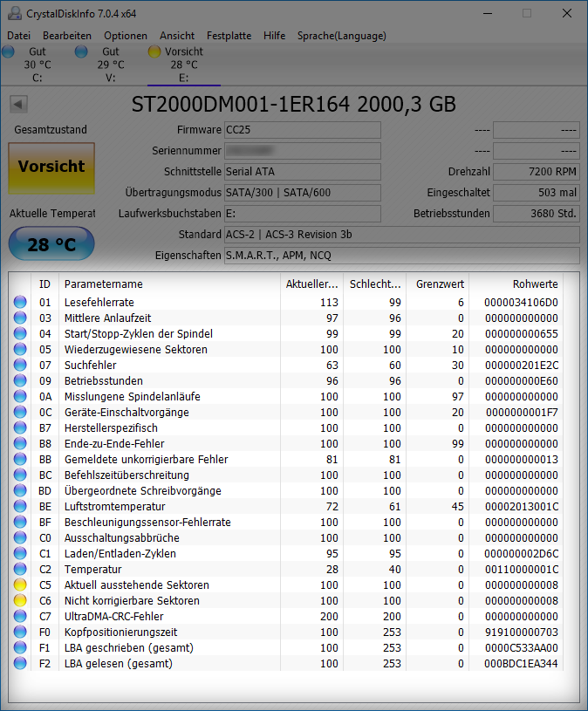This screenshot has height=711, width=588.
Task: Click the Übertragungsmodus field SATA/300 | SATA/600
Action: click(303, 192)
